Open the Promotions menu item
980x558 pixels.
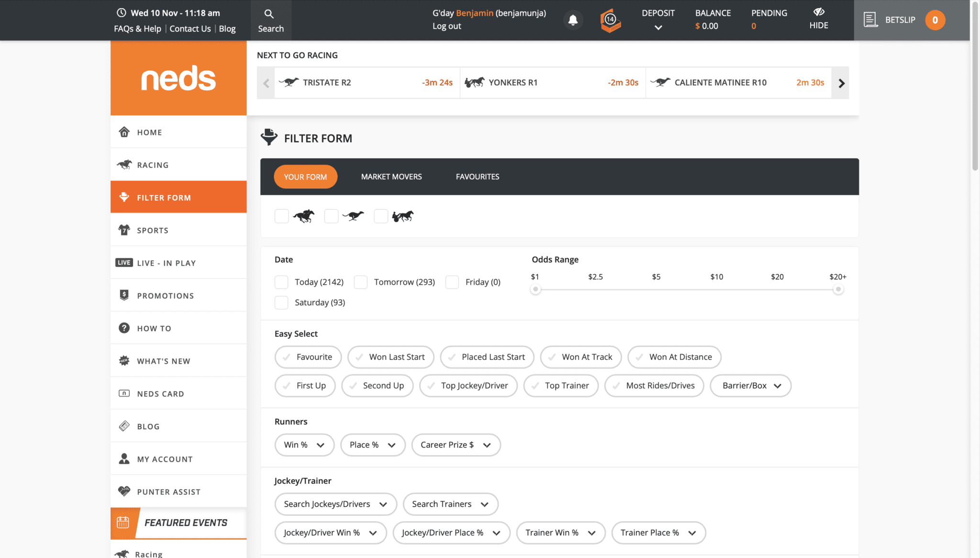click(x=178, y=295)
